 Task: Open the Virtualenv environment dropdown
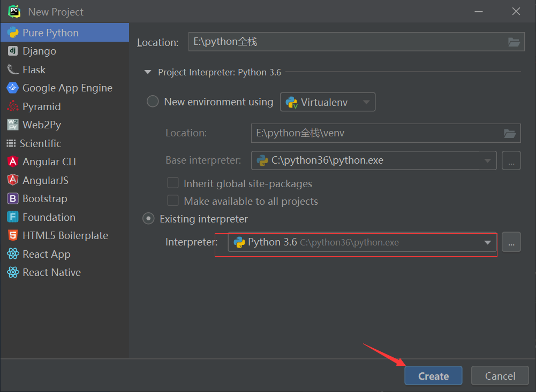click(328, 102)
